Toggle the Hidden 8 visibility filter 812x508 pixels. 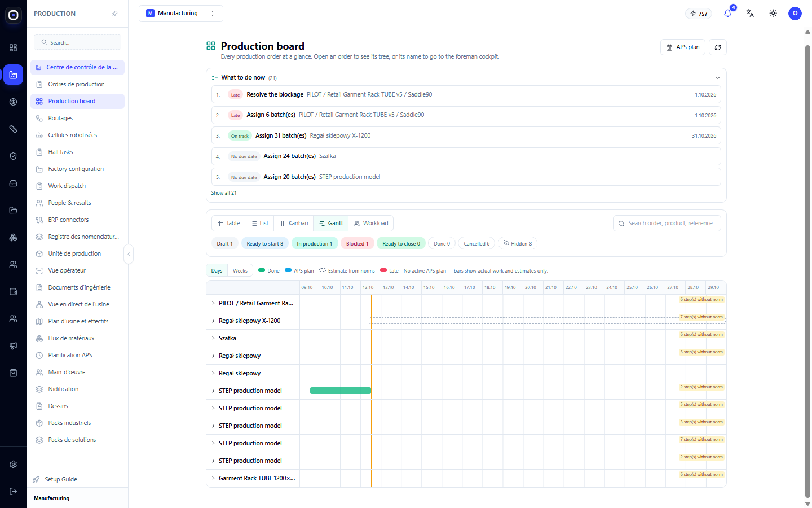[x=518, y=244]
